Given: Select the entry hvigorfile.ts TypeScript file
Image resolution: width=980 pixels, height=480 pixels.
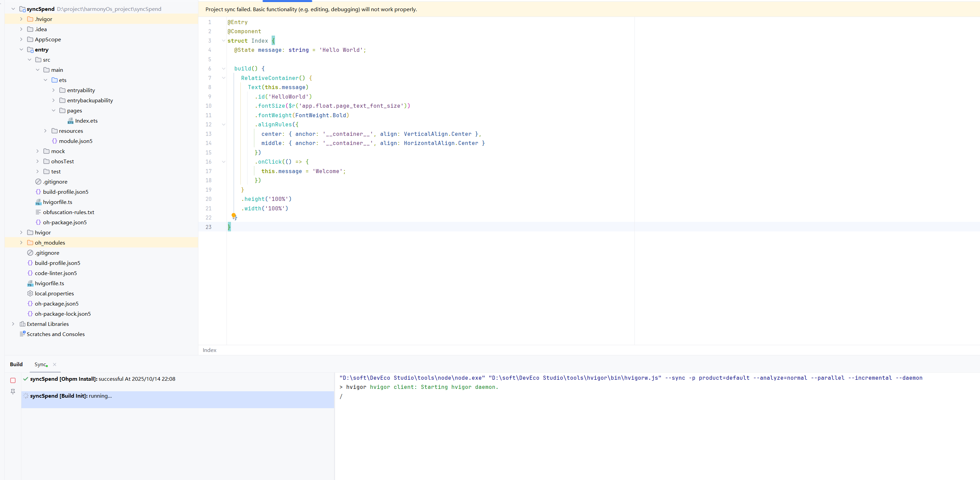Looking at the screenshot, I should coord(57,202).
